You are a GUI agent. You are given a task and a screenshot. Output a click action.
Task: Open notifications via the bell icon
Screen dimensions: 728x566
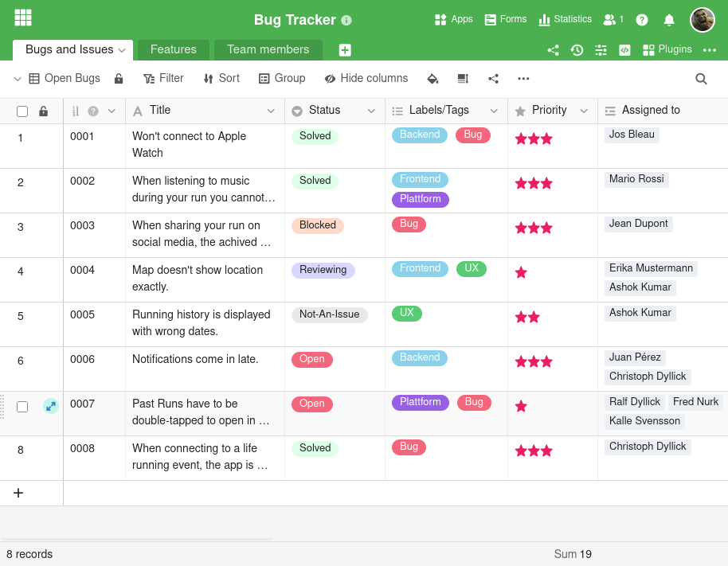pyautogui.click(x=669, y=19)
